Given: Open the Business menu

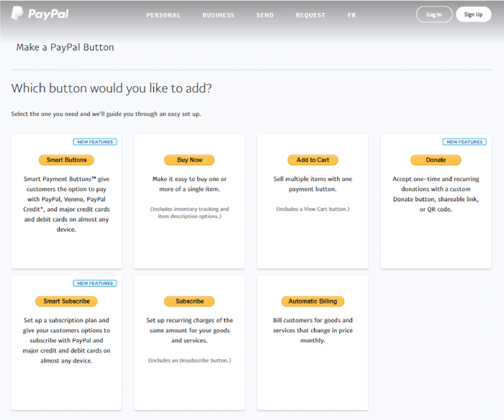Looking at the screenshot, I should pyautogui.click(x=218, y=15).
